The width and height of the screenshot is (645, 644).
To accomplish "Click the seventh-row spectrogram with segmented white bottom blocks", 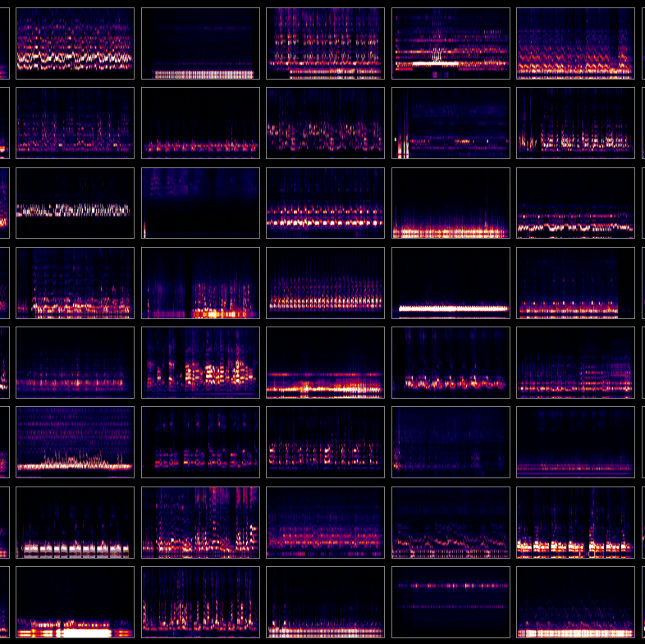I will pos(75,523).
